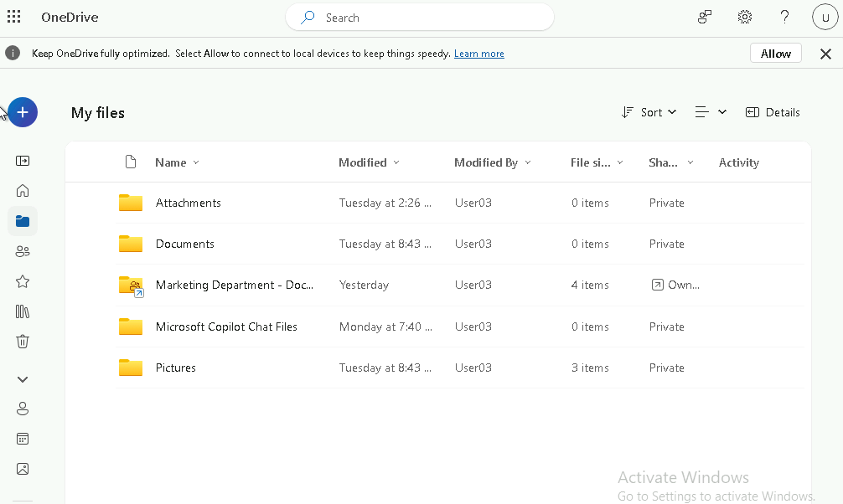Image resolution: width=843 pixels, height=504 pixels.
Task: Click the OneDrive title in header
Action: point(70,18)
